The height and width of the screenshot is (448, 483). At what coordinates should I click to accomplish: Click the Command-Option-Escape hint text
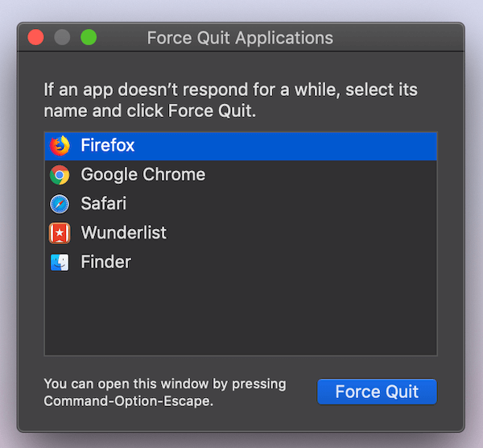pyautogui.click(x=165, y=392)
